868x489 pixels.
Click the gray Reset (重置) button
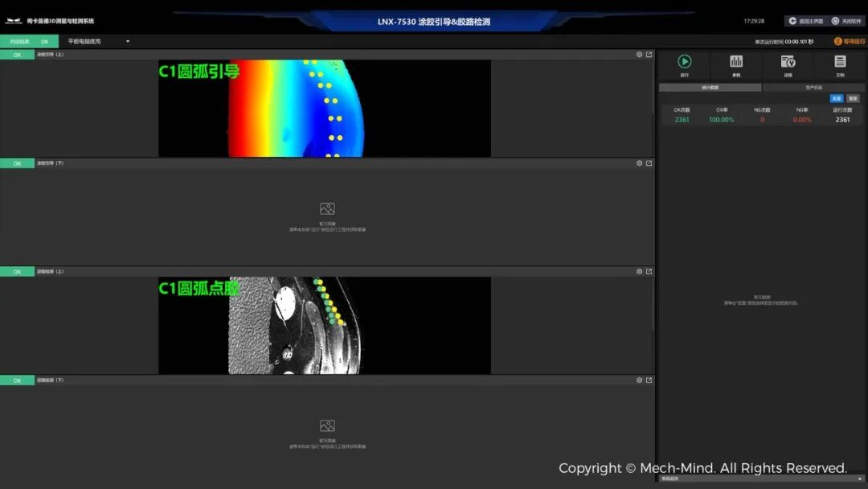tap(853, 98)
